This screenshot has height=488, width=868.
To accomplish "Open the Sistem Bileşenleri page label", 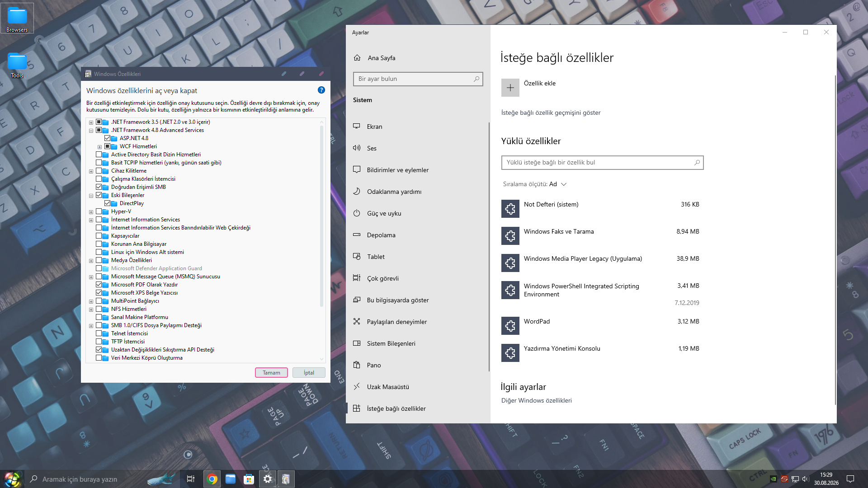I will click(x=391, y=343).
